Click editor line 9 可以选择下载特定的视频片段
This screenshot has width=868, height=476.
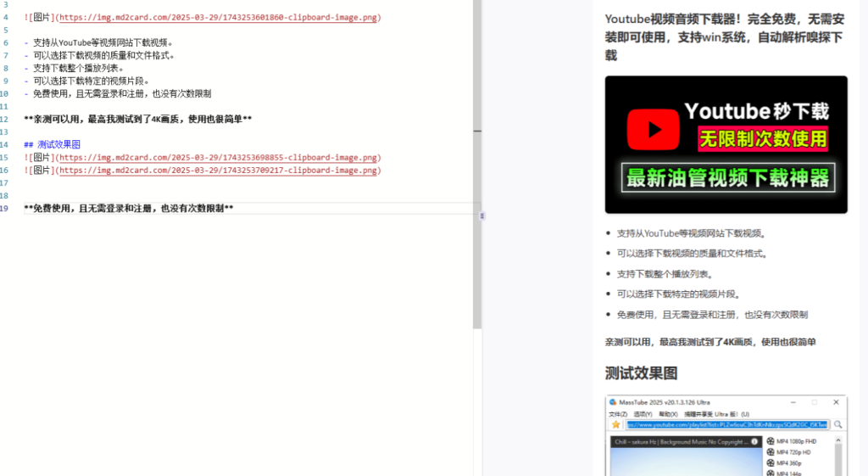[87, 81]
